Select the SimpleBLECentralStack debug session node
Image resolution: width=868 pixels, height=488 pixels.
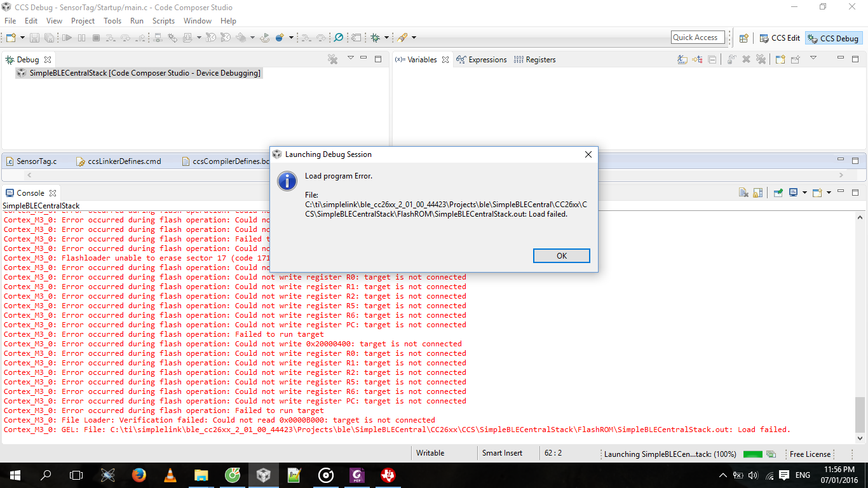pos(139,73)
